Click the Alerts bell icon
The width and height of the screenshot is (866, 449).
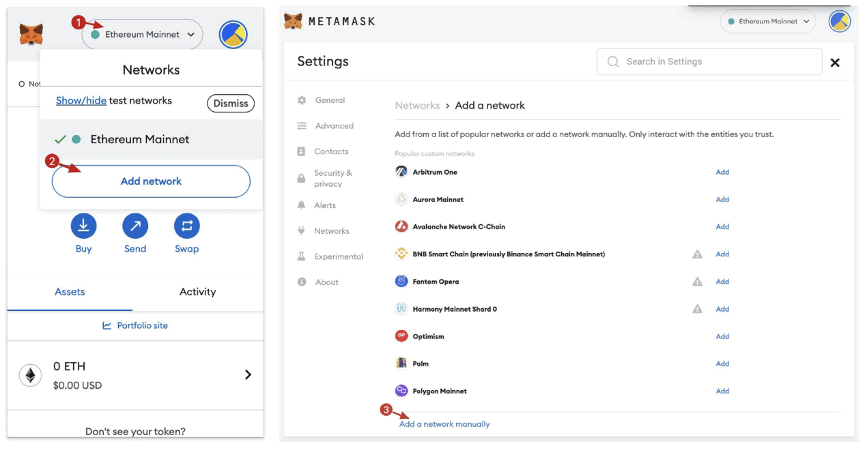point(302,205)
